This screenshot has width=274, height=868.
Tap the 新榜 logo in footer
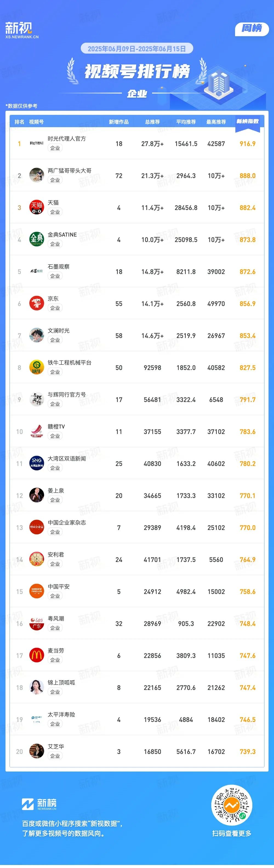pos(39,804)
